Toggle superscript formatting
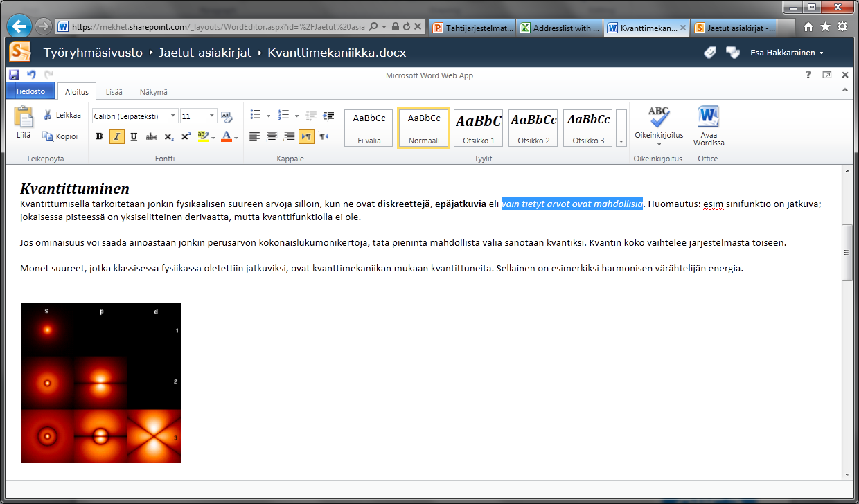859x504 pixels. [186, 136]
